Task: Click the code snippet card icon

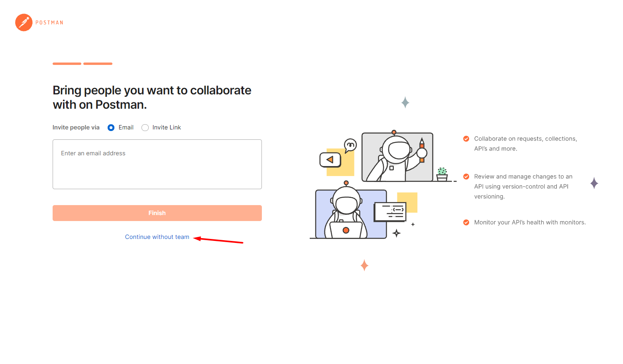Action: pos(390,212)
